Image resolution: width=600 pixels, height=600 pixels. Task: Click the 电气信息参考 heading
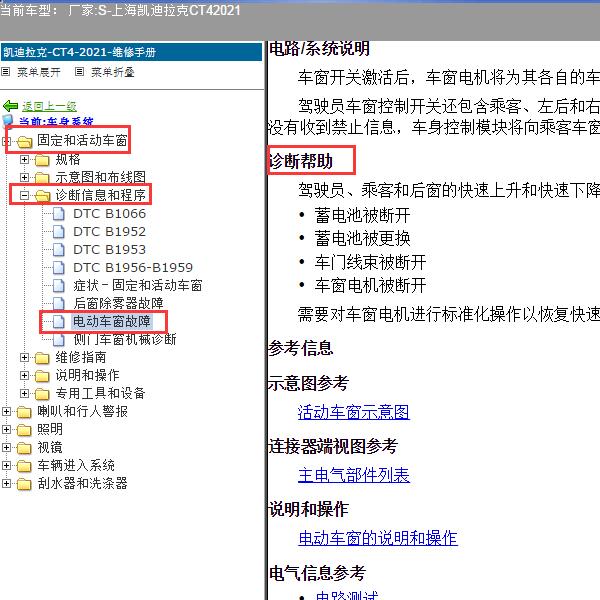pos(317,573)
